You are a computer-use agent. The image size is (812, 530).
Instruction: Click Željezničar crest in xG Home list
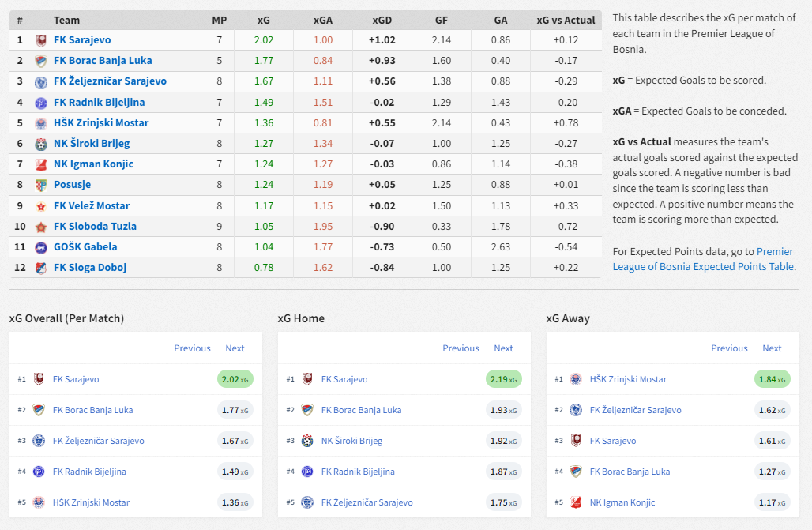[307, 502]
